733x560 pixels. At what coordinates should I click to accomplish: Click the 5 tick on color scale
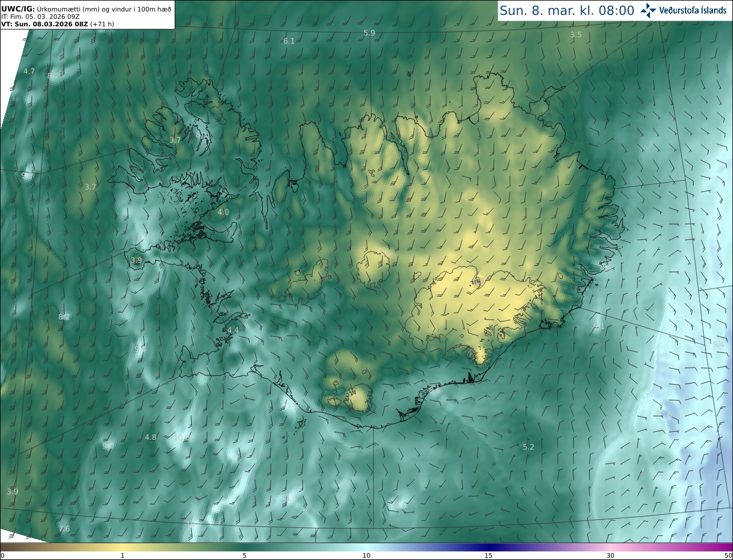[x=245, y=555]
